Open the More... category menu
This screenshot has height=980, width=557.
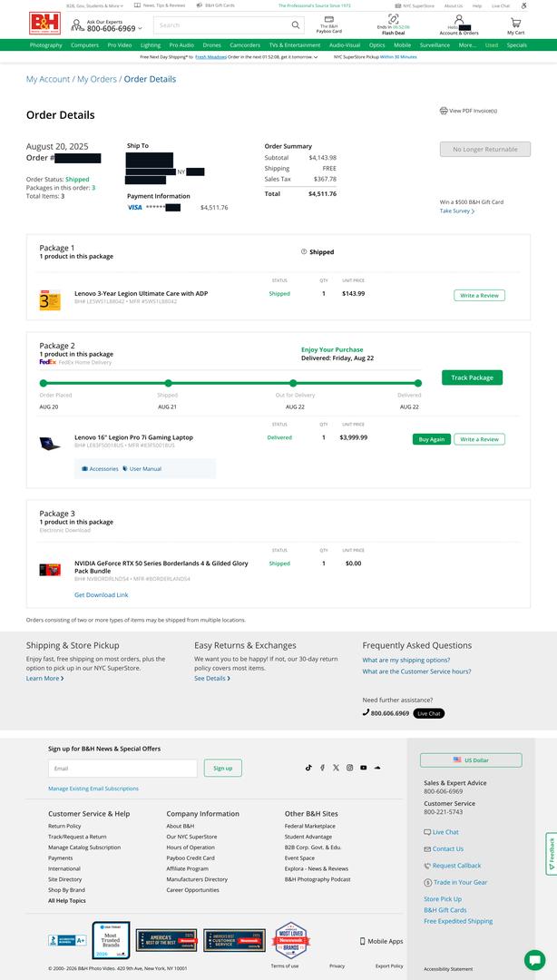[x=467, y=45]
